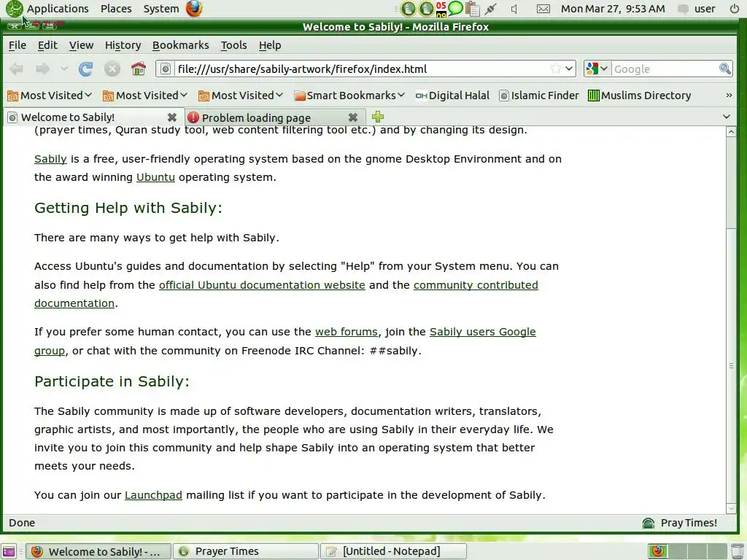
Task: Open the Edit menu
Action: [x=47, y=45]
